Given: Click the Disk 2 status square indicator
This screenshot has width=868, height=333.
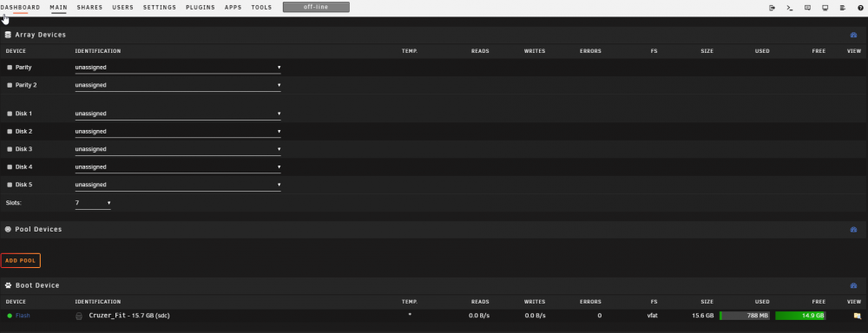Looking at the screenshot, I should pos(10,131).
